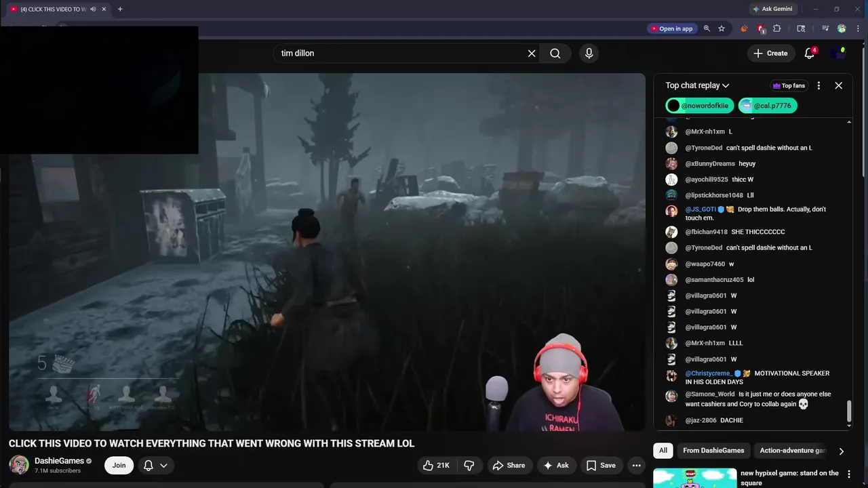
Task: Click the Ask button
Action: point(555,465)
